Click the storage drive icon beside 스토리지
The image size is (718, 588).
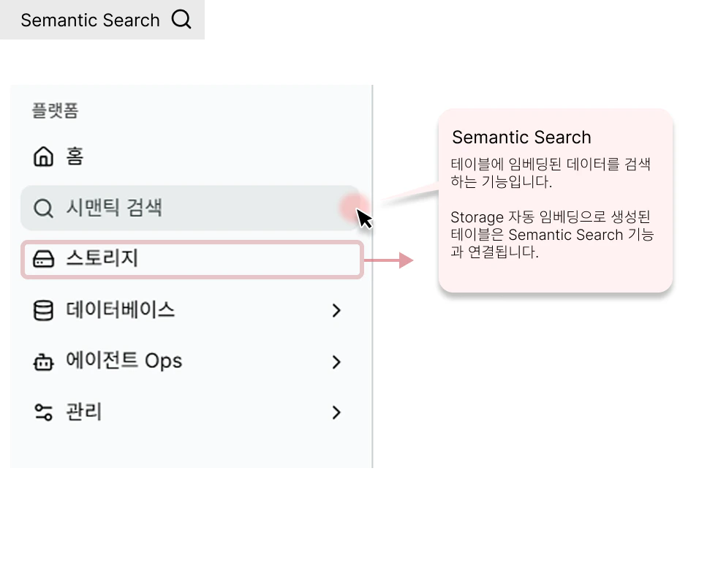tap(42, 259)
